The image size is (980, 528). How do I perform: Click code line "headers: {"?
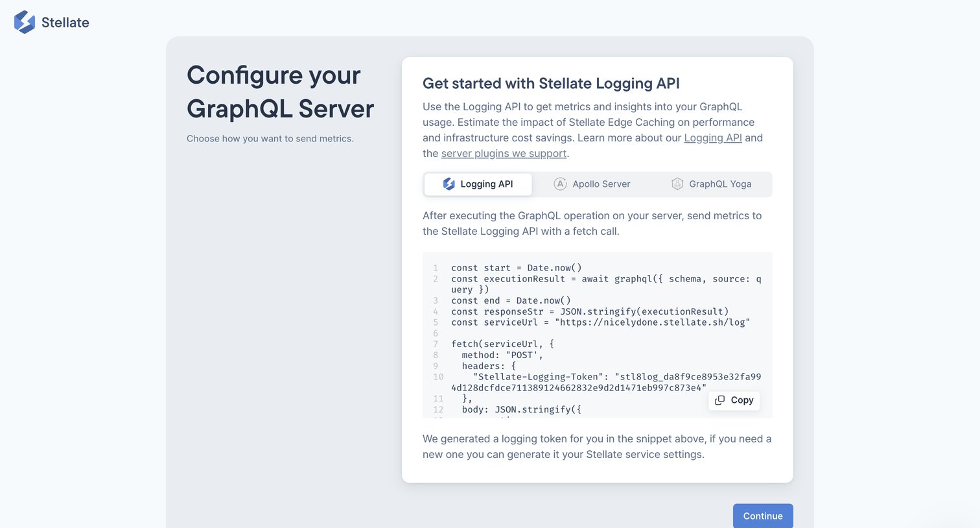pos(489,366)
